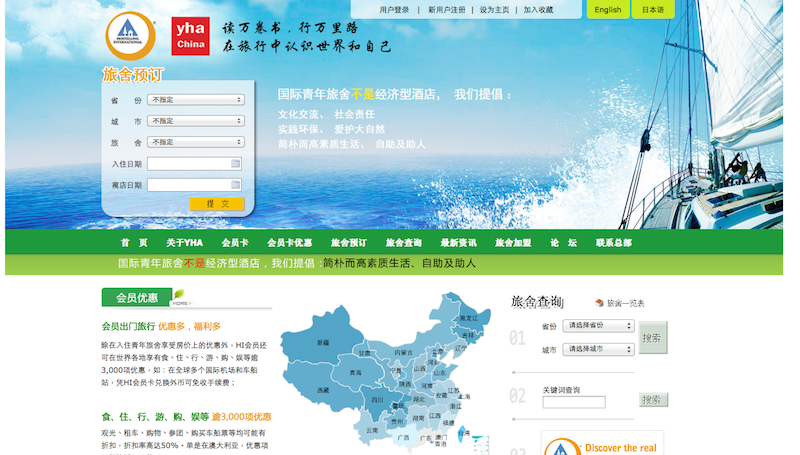Viewport: 800px width, 455px height.
Task: Select 新疆 region on the China map
Action: pyautogui.click(x=323, y=343)
